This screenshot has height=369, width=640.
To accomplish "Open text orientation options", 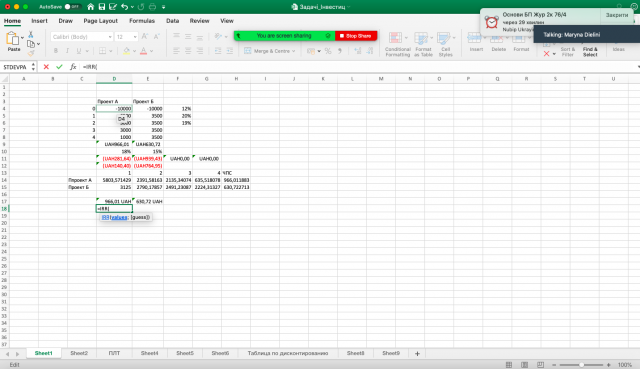I will pos(220,36).
